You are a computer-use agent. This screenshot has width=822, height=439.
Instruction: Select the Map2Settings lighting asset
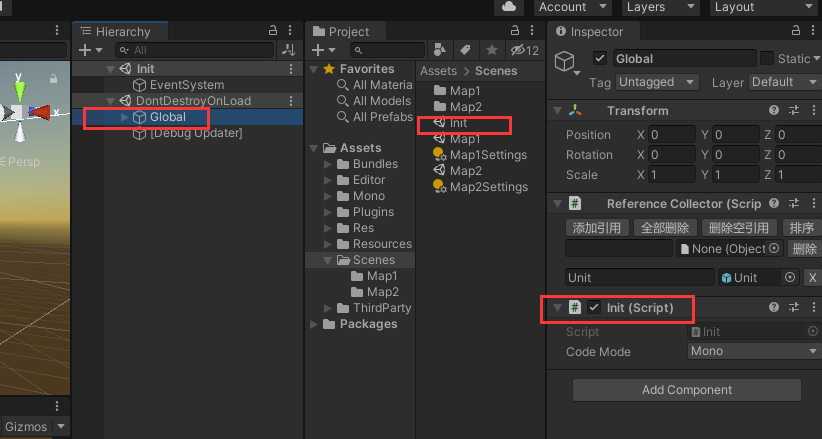point(481,187)
